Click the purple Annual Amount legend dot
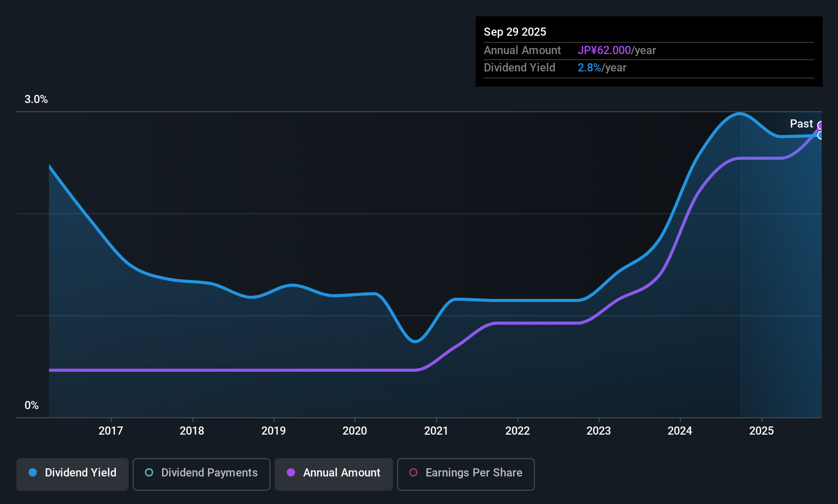Screen dimensions: 838x504 tap(291, 473)
